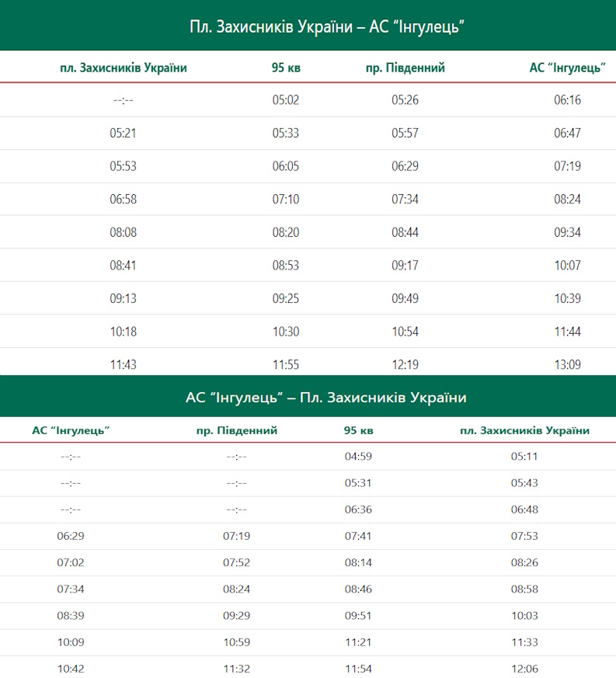The image size is (616, 678).
Task: Select the "пл. Захисників України" header in top table
Action: [123, 68]
